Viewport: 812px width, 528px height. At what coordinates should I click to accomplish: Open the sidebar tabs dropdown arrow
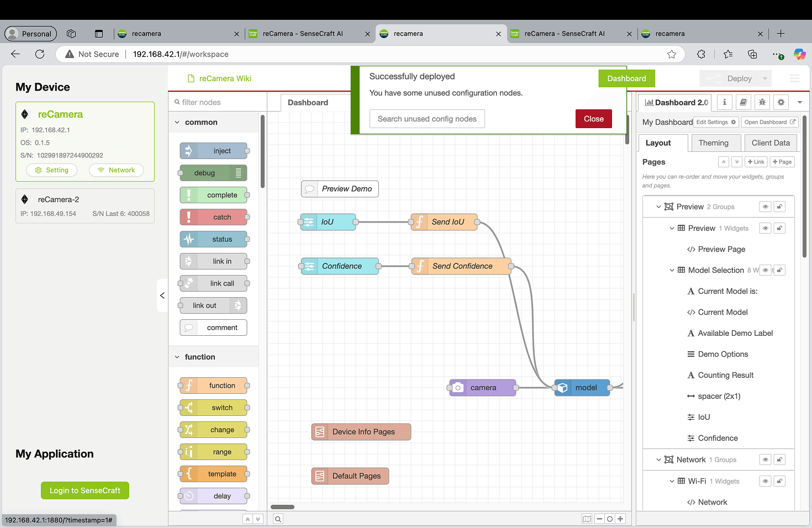point(799,102)
